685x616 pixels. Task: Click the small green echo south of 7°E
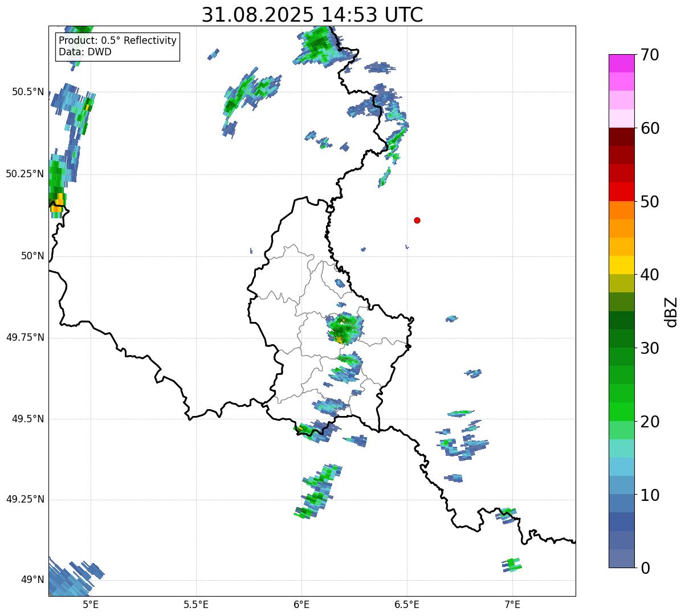click(x=512, y=565)
